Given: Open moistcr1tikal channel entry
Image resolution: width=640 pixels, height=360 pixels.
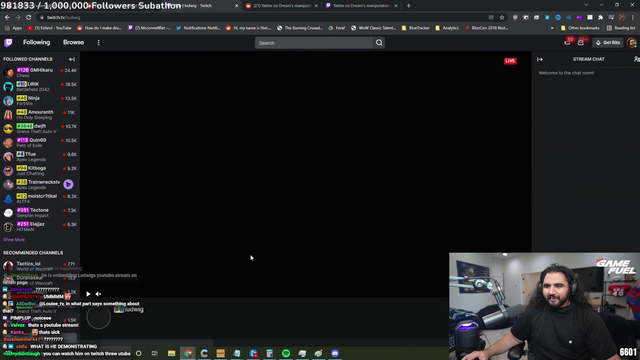Looking at the screenshot, I should coord(40,199).
